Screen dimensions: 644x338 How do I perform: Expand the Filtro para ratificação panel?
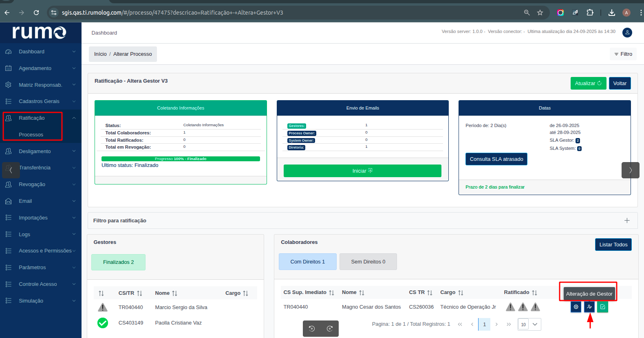point(627,221)
